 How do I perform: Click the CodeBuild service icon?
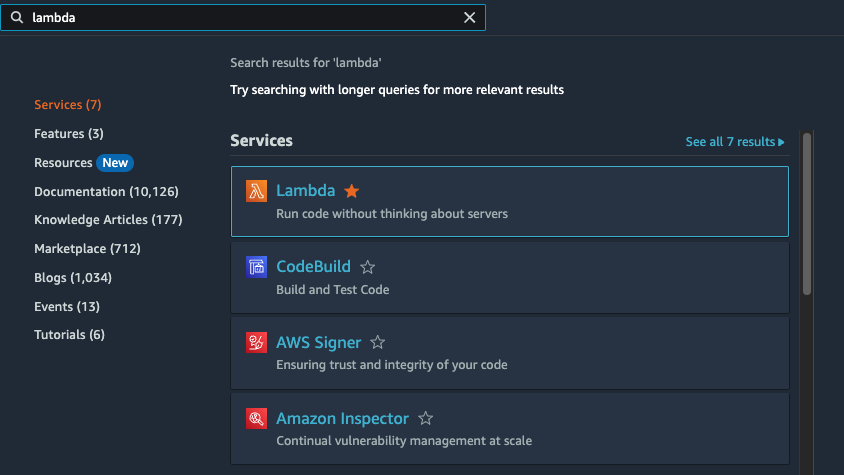click(x=256, y=267)
